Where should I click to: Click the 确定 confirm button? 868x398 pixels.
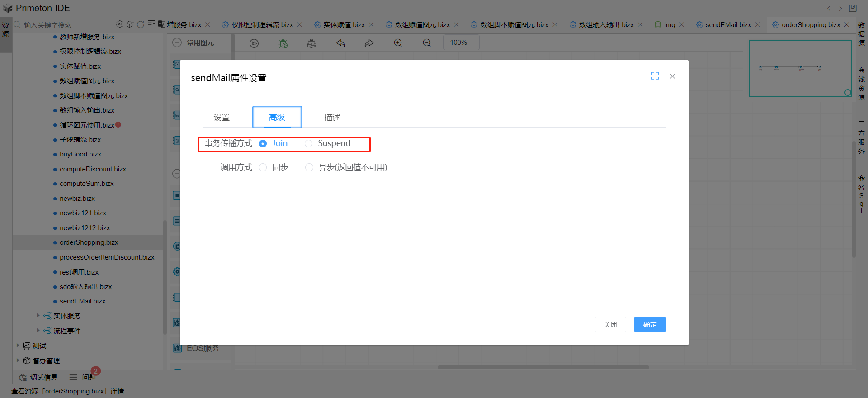pyautogui.click(x=650, y=325)
